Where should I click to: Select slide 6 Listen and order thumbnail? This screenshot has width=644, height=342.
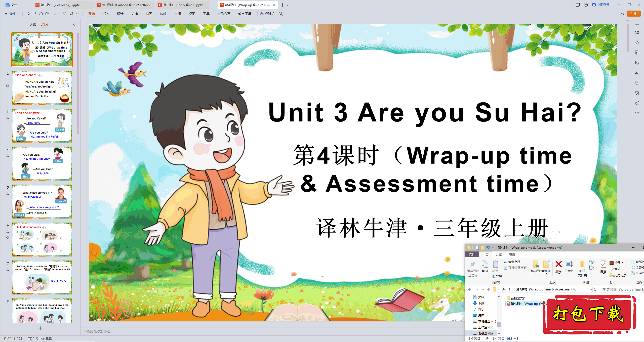[x=42, y=239]
